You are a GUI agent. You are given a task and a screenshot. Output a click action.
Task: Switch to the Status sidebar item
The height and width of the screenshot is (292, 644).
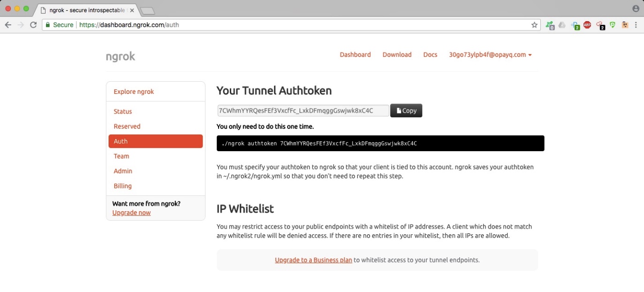[123, 111]
